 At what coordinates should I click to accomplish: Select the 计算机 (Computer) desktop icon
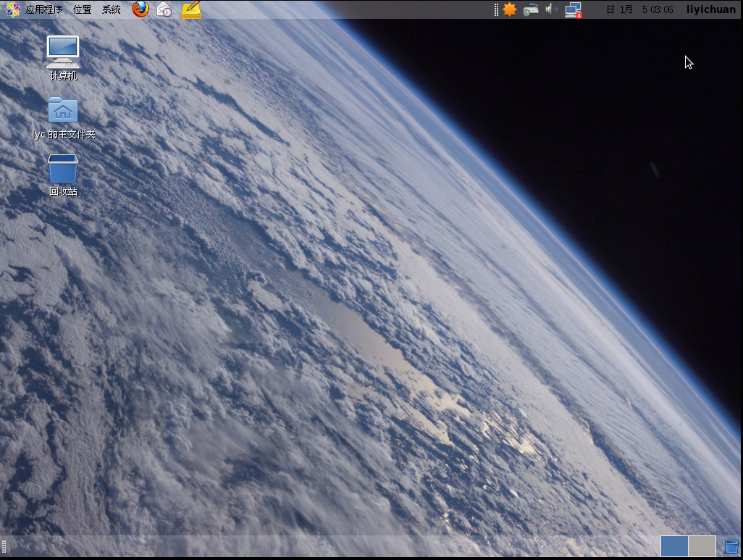(x=63, y=58)
